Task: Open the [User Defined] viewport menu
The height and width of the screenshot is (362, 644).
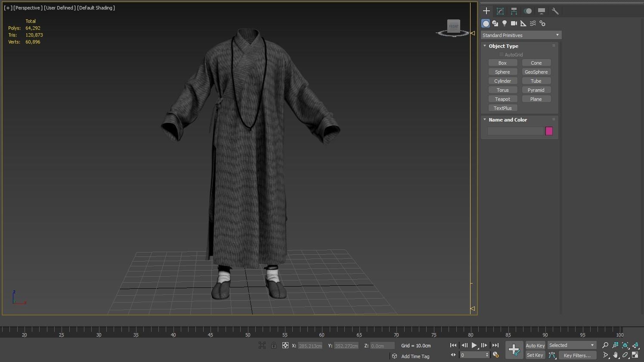Action: pyautogui.click(x=60, y=8)
